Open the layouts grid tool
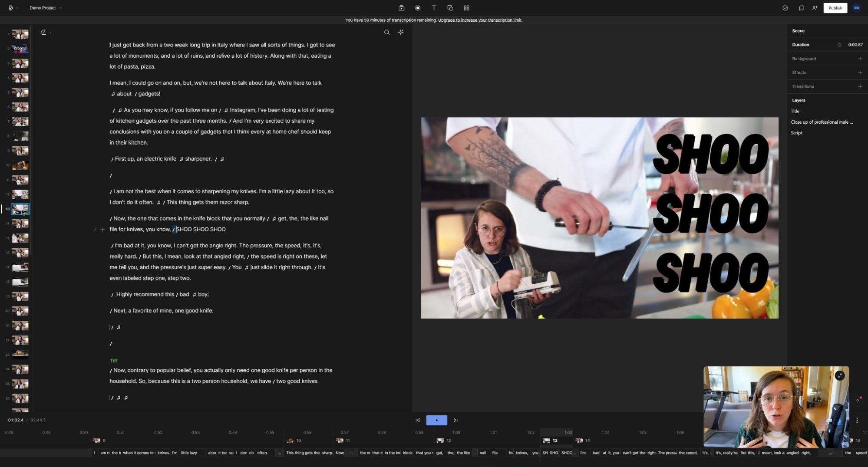 [467, 8]
